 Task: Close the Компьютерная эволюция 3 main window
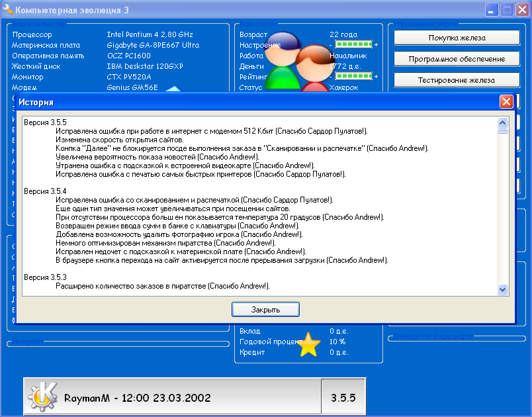tap(522, 9)
